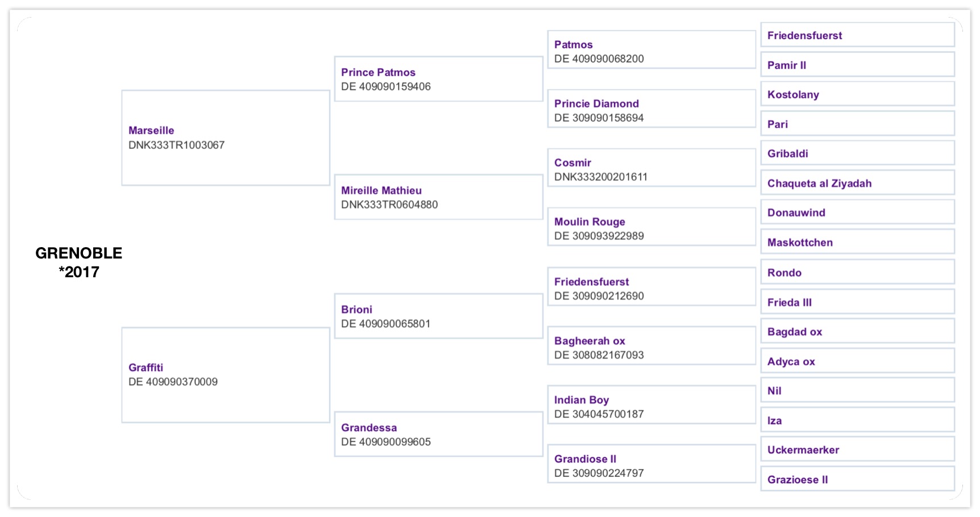Open the Donauwind entry
Screen dimensions: 980x517
[796, 213]
